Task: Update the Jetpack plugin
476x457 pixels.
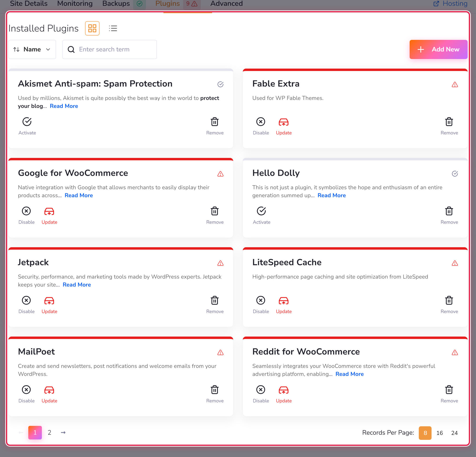Action: 49,305
